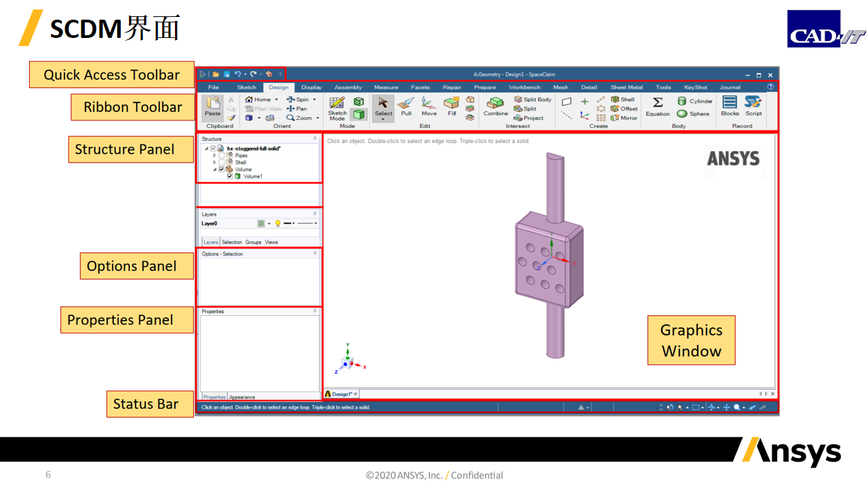Open the Views panel tab
The image size is (868, 488).
271,242
